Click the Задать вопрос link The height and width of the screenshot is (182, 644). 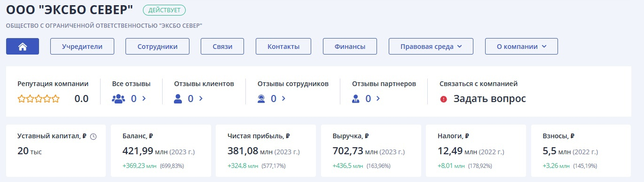pyautogui.click(x=489, y=99)
